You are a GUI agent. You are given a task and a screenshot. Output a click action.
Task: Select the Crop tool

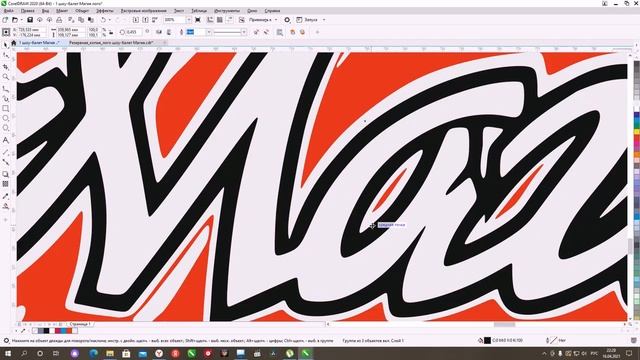(5, 66)
